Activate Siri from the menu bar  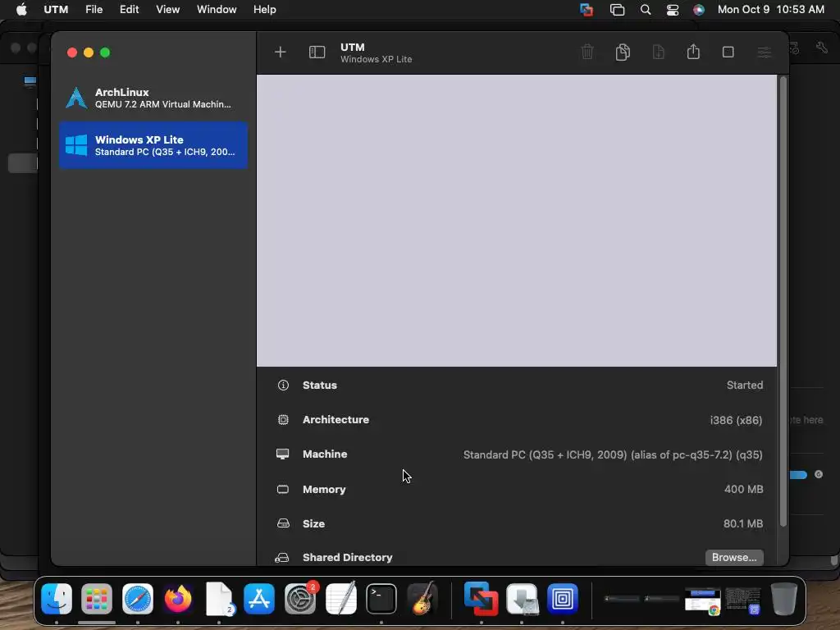pyautogui.click(x=699, y=10)
